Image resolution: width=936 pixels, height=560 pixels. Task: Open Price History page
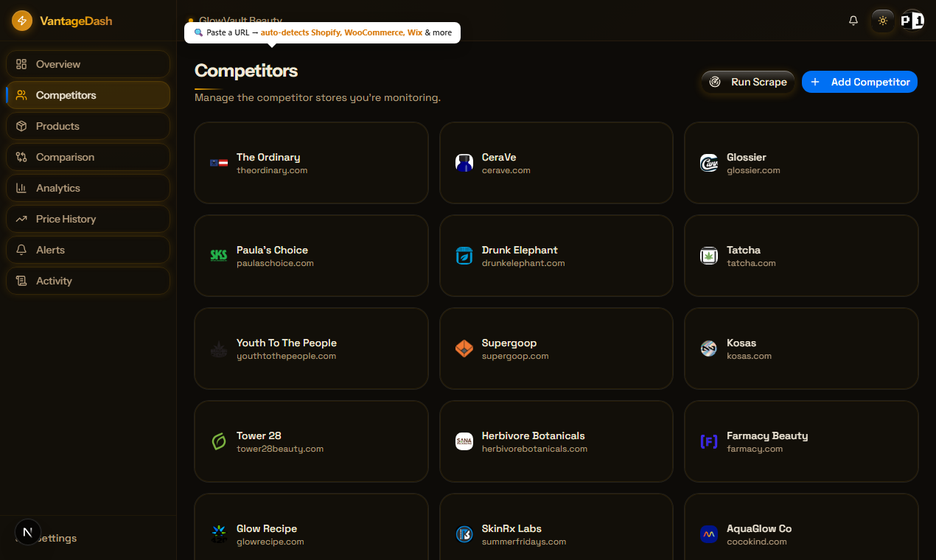coord(88,219)
